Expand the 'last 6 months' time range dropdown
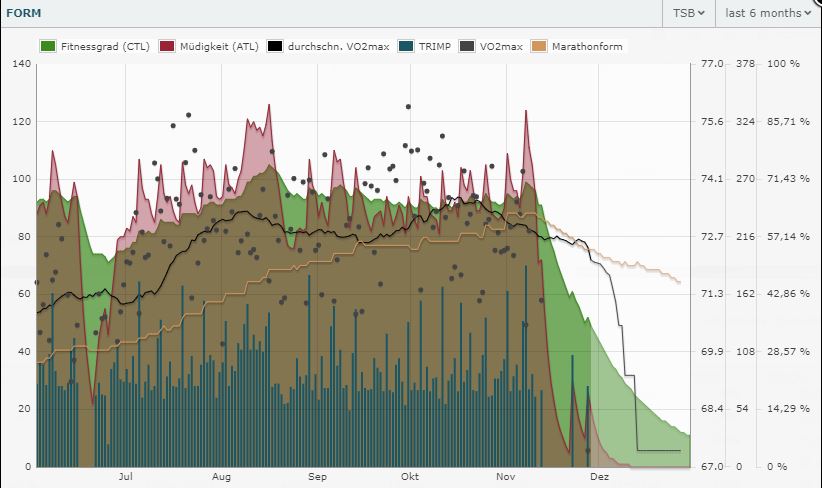 coord(768,13)
